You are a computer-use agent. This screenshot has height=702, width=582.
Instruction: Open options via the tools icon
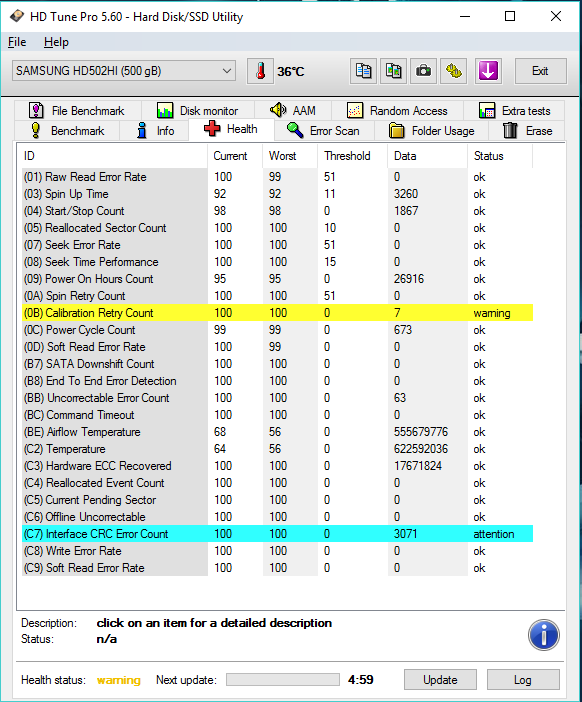point(454,71)
